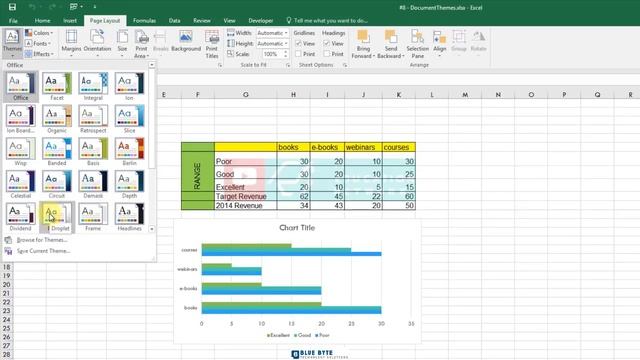This screenshot has height=360, width=640.
Task: Click the green RANGE cell
Action: tap(198, 176)
